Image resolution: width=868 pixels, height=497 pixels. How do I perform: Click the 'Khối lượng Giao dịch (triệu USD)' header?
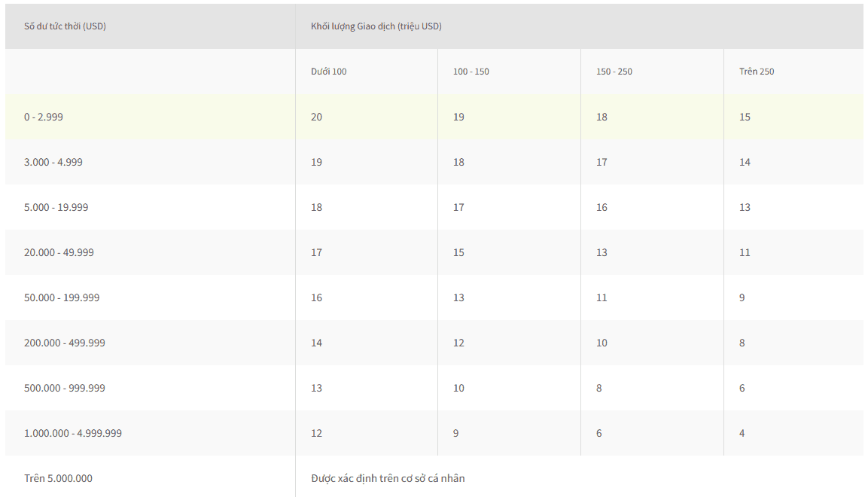(x=376, y=26)
